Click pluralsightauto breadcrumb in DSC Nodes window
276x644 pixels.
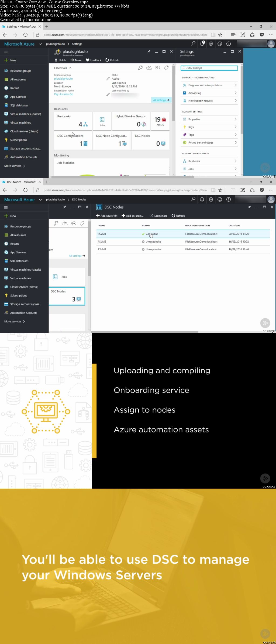tap(56, 200)
